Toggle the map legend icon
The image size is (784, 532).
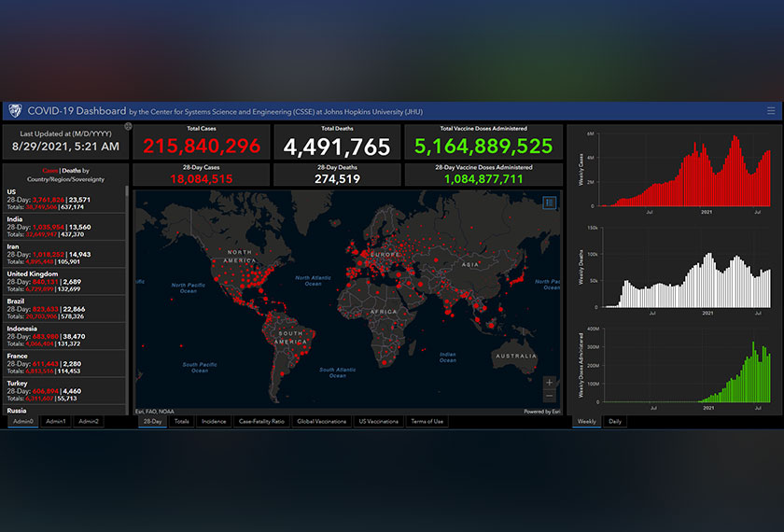coord(550,202)
